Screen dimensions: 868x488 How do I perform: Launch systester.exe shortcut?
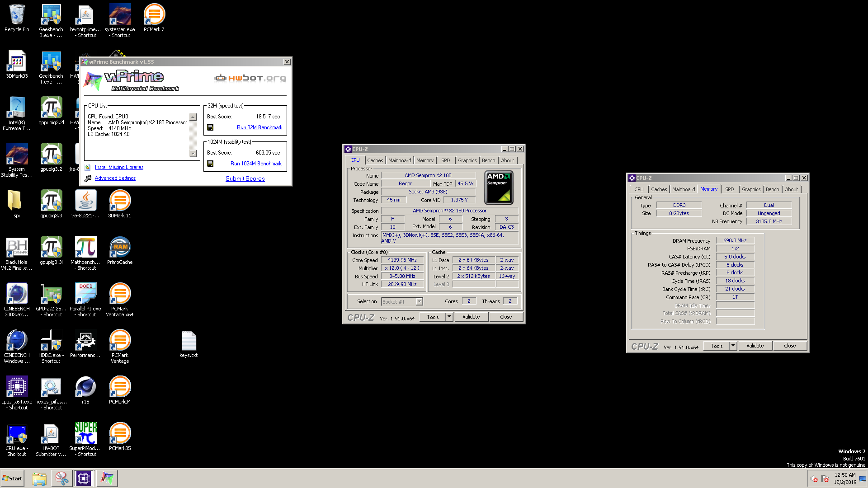click(120, 20)
